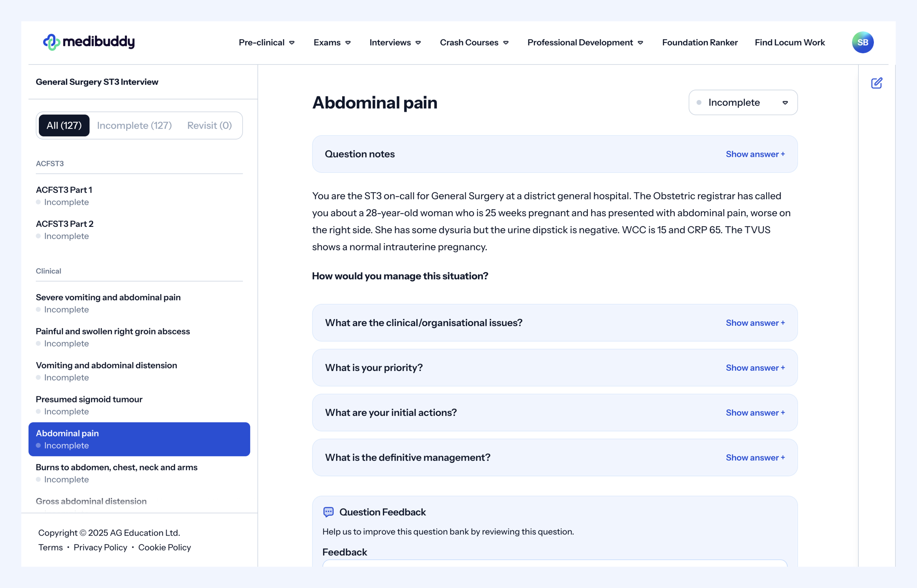Select Presumed sigmoid tumour question
917x588 pixels.
pyautogui.click(x=89, y=399)
